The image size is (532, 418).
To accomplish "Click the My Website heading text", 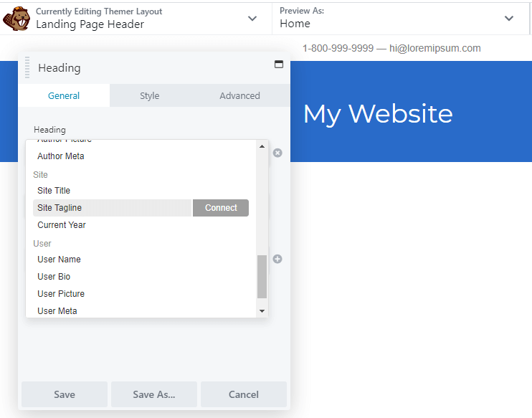I will pyautogui.click(x=377, y=114).
